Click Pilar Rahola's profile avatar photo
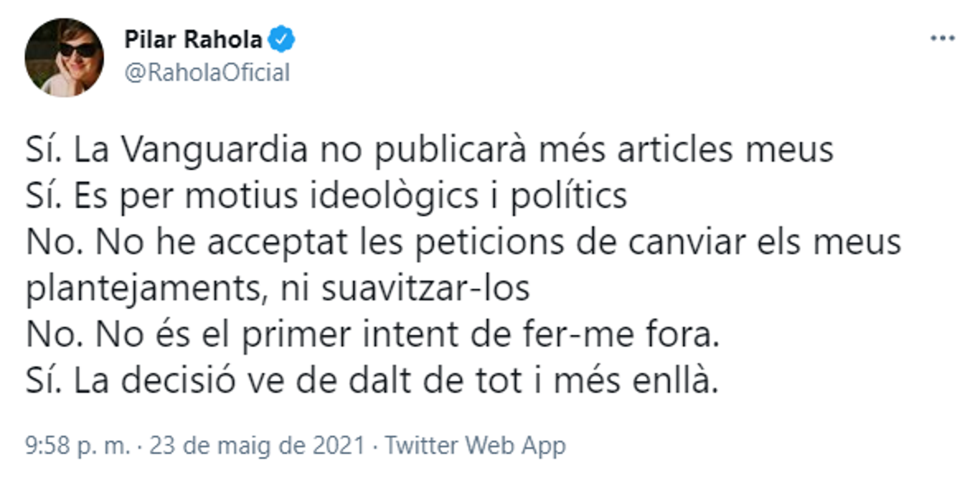 (x=64, y=57)
